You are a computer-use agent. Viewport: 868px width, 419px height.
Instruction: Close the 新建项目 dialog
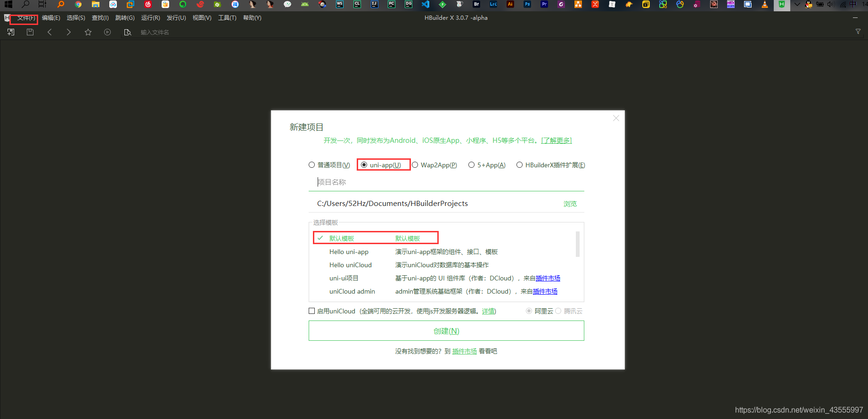616,118
